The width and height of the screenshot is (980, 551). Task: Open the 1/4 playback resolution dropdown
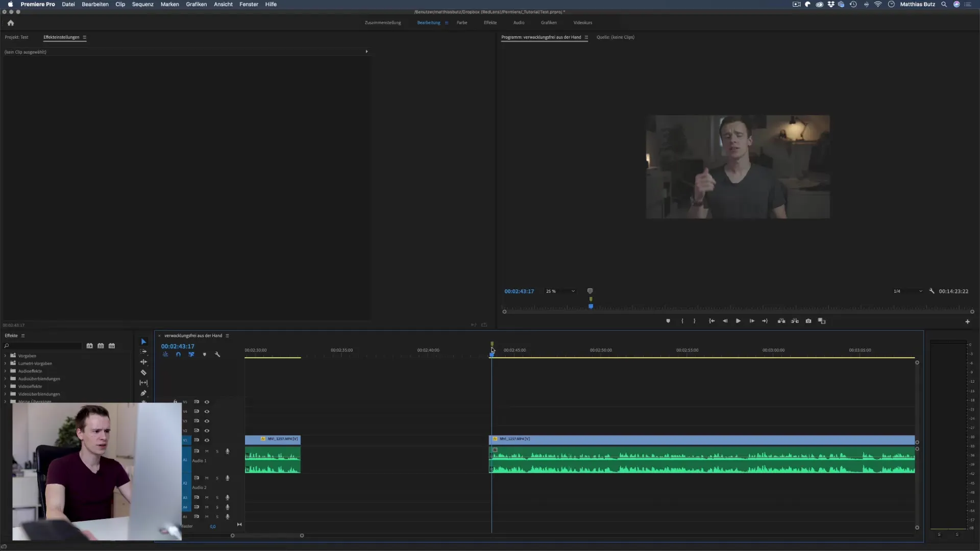[908, 291]
